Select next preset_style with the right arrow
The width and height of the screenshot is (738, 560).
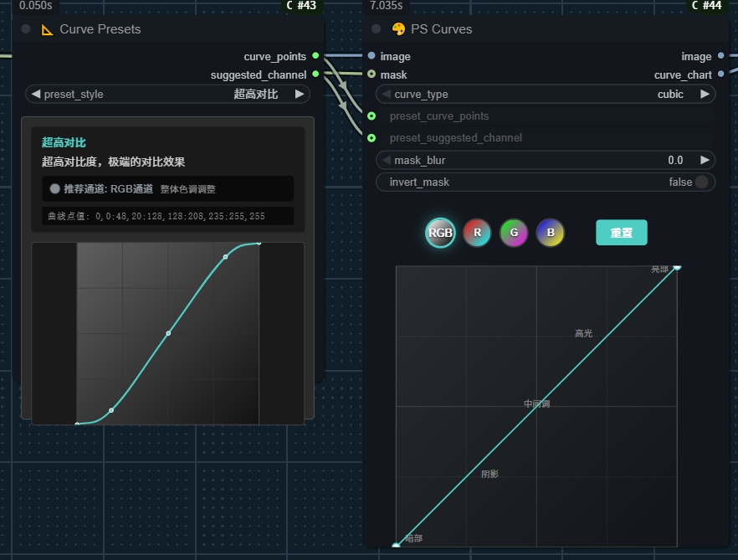[300, 95]
